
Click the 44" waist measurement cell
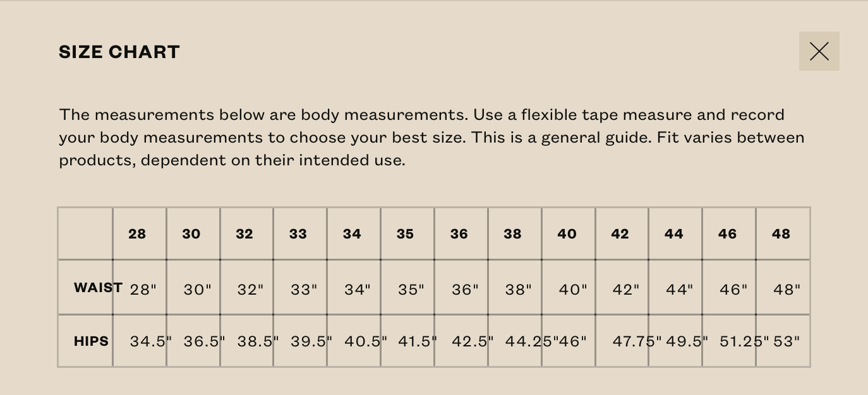679,290
